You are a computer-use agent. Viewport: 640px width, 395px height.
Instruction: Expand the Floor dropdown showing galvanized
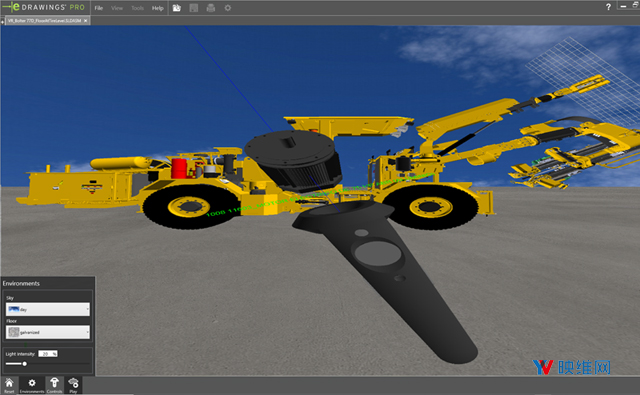coord(48,332)
